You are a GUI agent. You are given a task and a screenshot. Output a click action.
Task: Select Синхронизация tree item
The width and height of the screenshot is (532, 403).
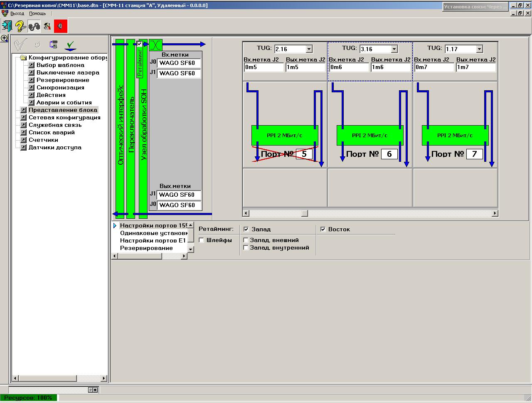click(60, 88)
